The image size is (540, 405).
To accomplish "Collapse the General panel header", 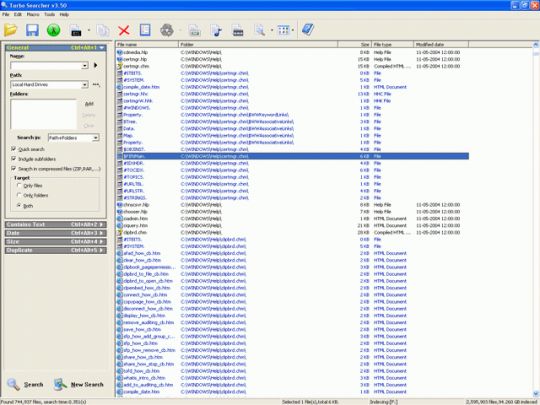I will coord(56,48).
